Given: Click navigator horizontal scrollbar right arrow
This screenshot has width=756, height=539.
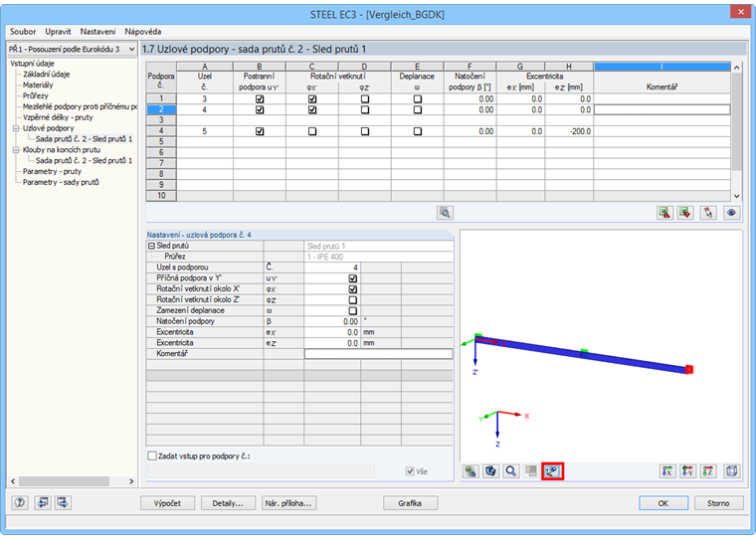Looking at the screenshot, I should point(131,481).
